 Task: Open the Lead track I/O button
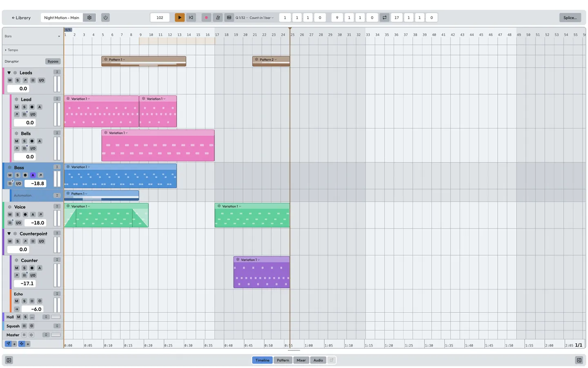click(33, 114)
